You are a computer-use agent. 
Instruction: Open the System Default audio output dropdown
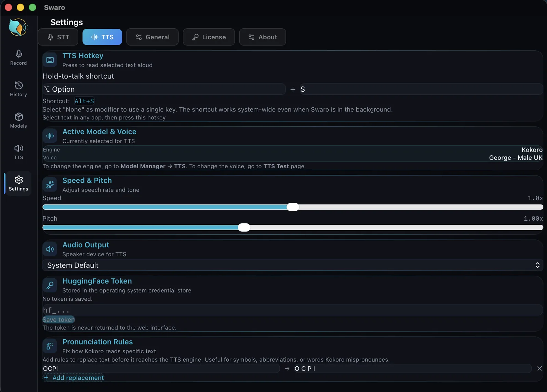[x=293, y=265]
